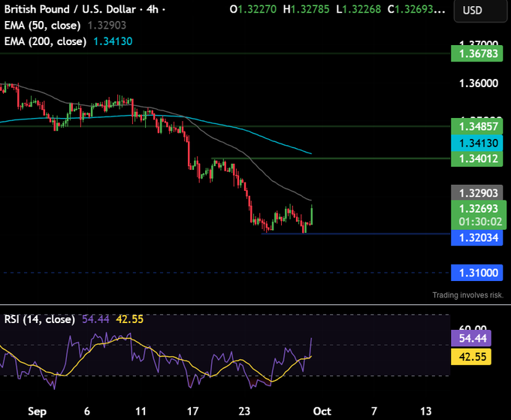Select the EMA (200, close) indicator label

[x=45, y=41]
